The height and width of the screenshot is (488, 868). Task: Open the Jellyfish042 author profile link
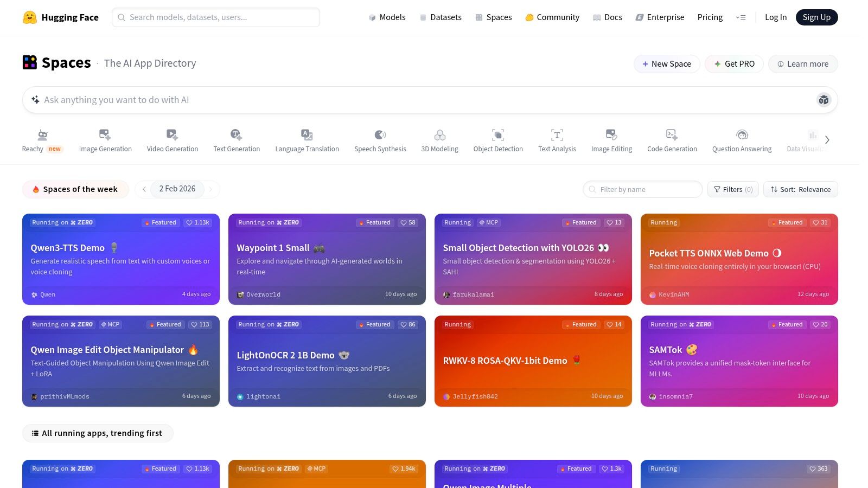coord(470,396)
